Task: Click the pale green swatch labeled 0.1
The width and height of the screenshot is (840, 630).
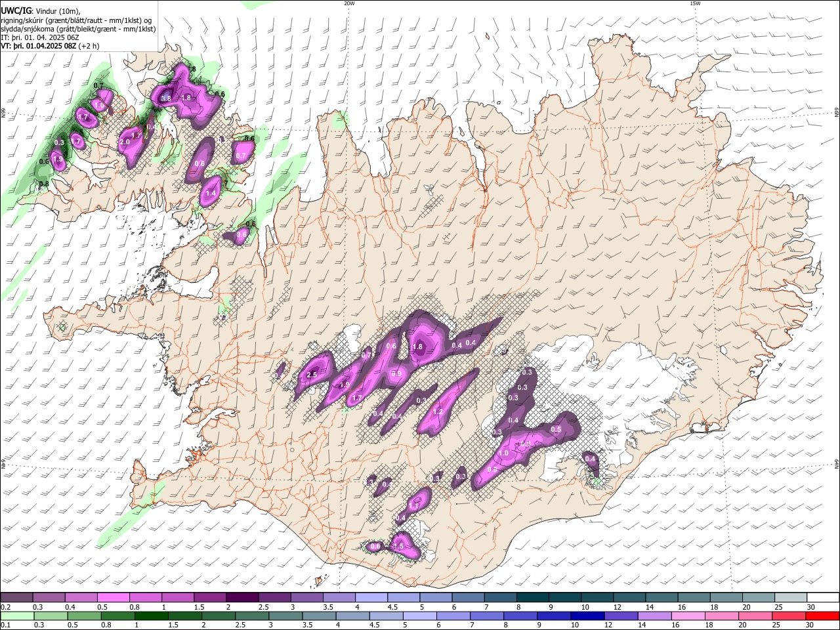Action: (x=16, y=616)
